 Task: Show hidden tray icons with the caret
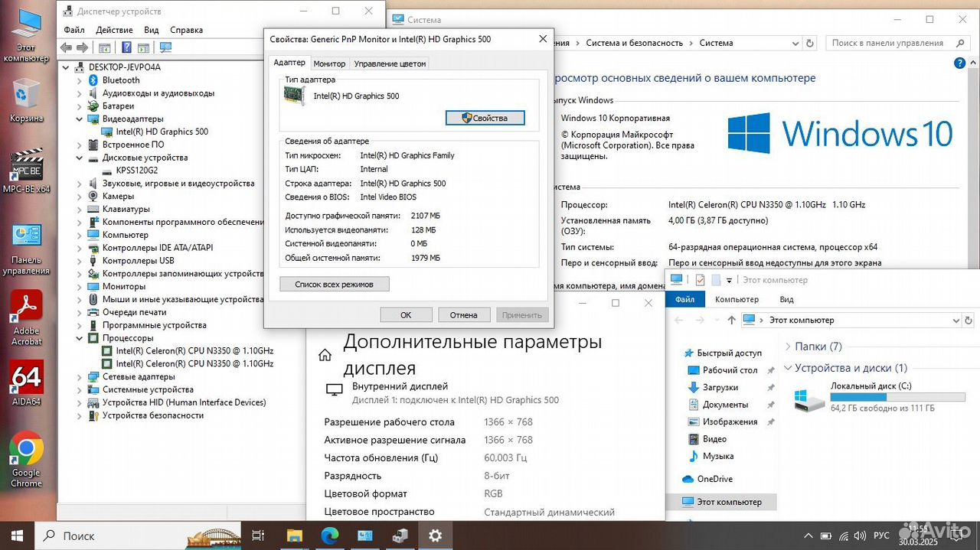pos(809,535)
